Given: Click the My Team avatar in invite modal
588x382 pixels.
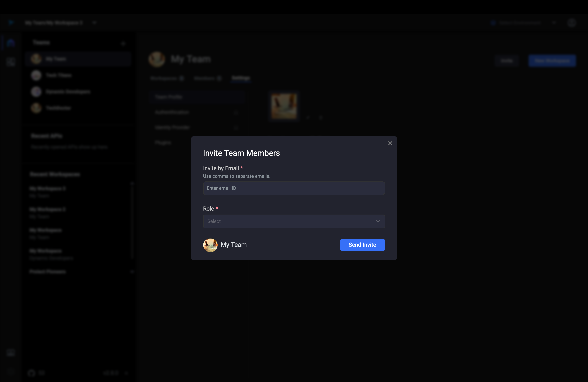Looking at the screenshot, I should [x=210, y=245].
